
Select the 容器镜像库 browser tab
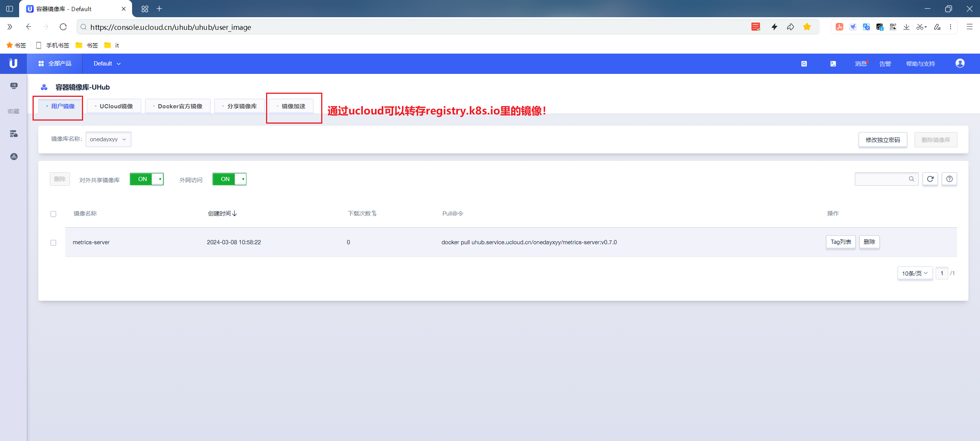(75, 9)
